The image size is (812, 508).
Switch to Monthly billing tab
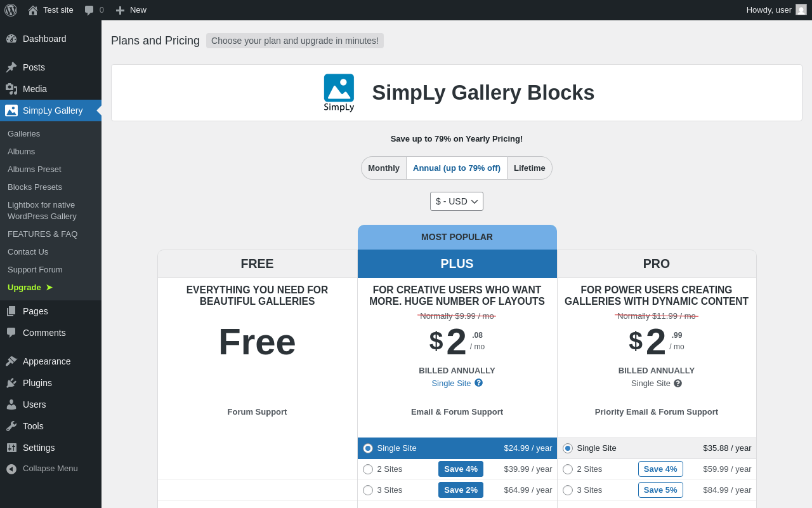click(x=384, y=168)
